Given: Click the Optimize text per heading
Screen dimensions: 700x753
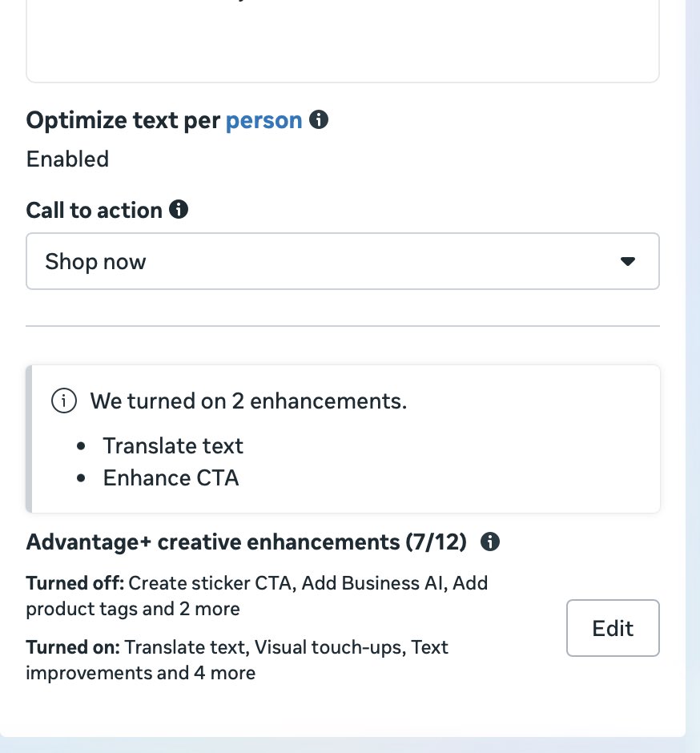Looking at the screenshot, I should [x=123, y=120].
